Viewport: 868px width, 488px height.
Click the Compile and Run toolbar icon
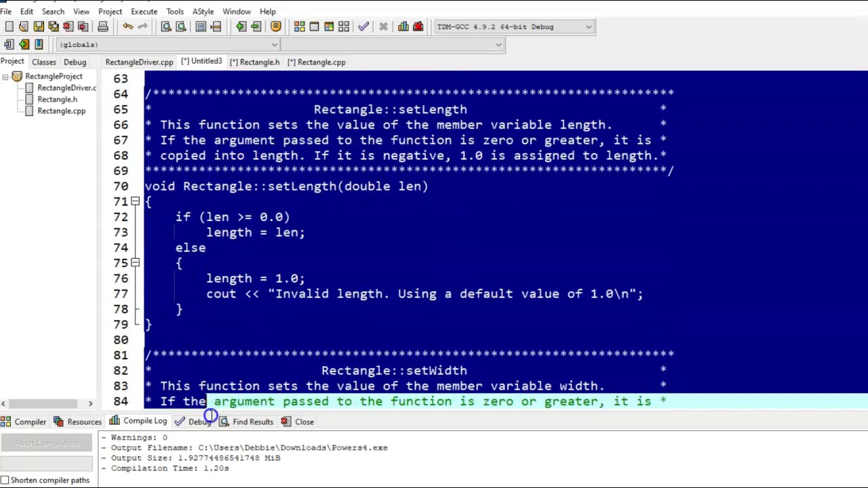click(329, 26)
